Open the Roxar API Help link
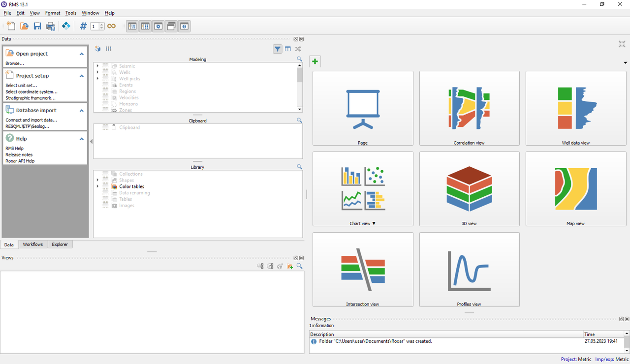The image size is (630, 364). 20,161
